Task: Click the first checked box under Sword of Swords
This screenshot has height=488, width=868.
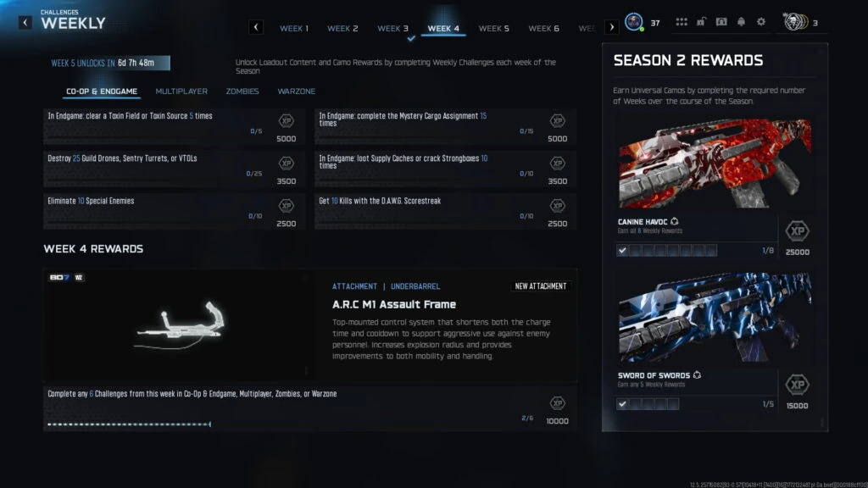Action: point(622,404)
